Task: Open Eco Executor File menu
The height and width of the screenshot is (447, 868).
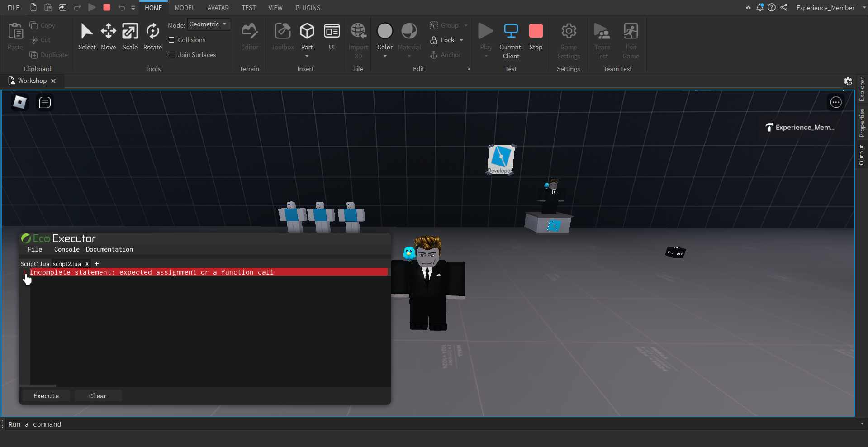Action: coord(35,250)
